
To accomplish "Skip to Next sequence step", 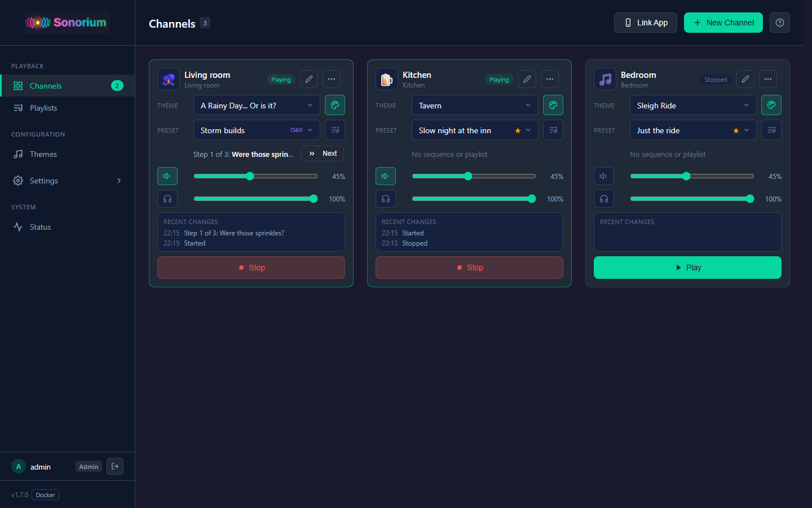I will click(x=322, y=154).
